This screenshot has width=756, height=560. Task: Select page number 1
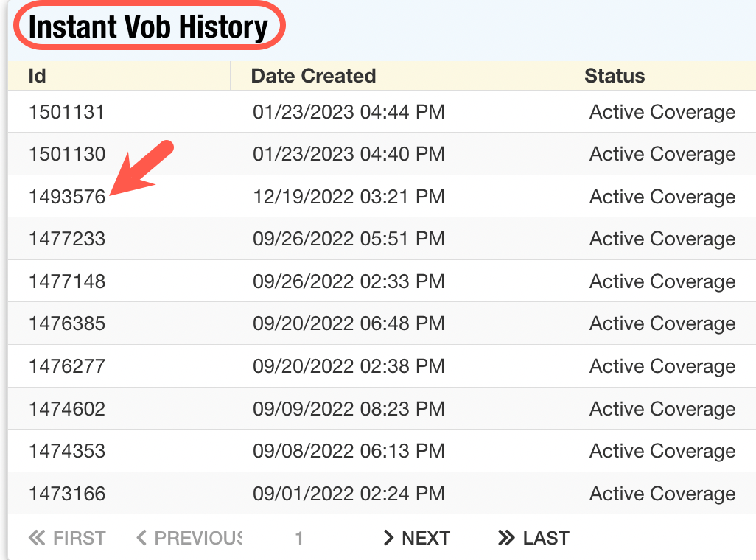[299, 539]
